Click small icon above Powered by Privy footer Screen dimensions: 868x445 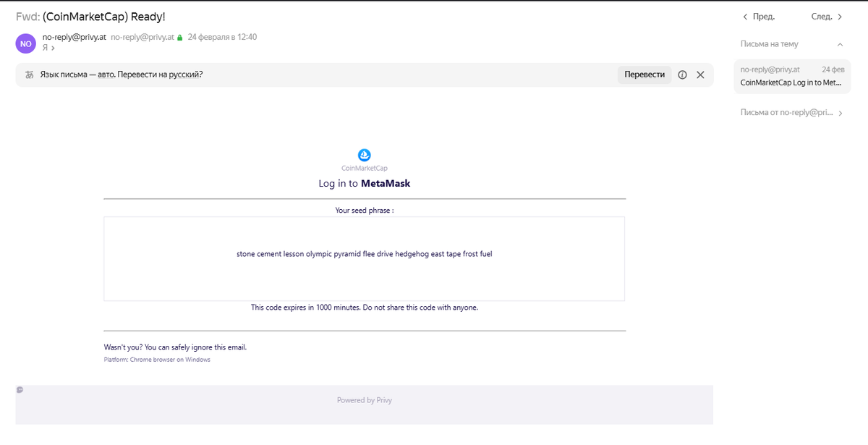(20, 390)
